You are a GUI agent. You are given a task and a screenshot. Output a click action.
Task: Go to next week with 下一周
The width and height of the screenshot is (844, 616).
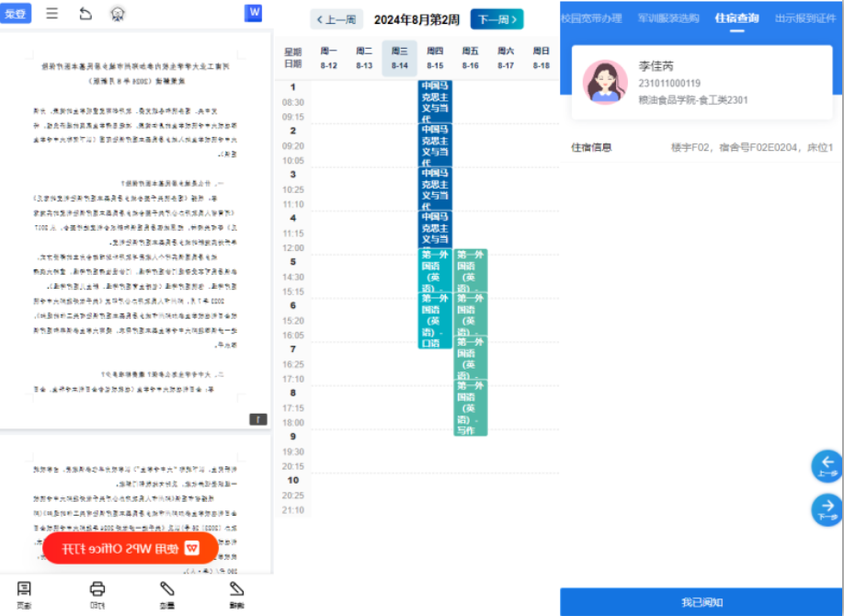pyautogui.click(x=496, y=19)
